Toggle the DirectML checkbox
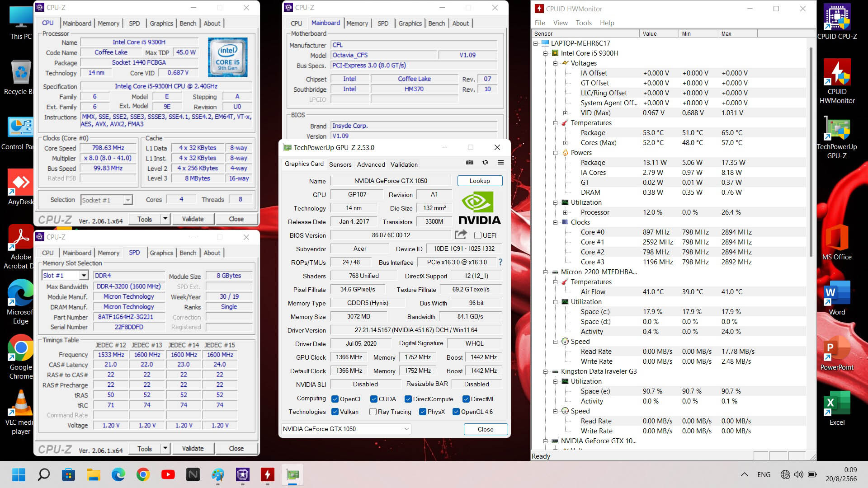Viewport: 868px width, 488px height. point(466,399)
